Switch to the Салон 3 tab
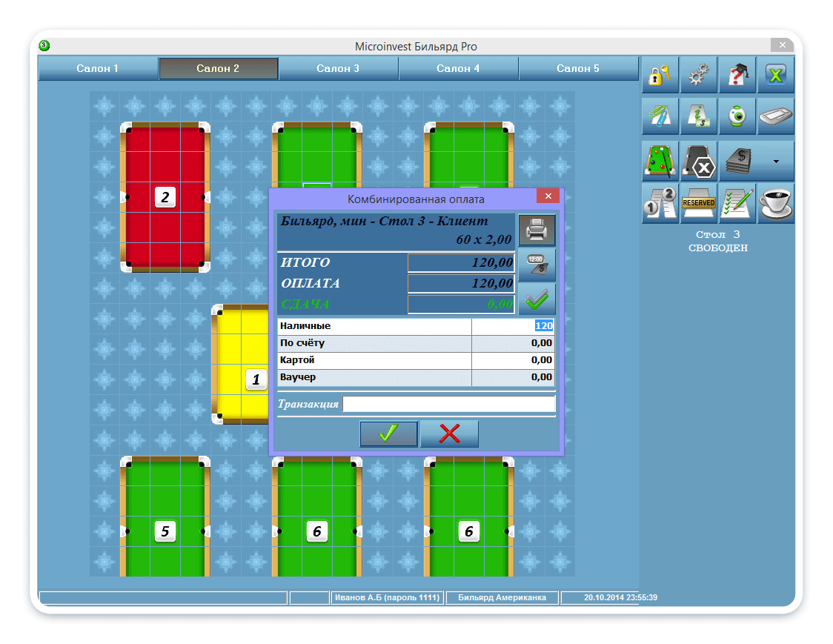This screenshot has width=833, height=644. click(x=338, y=68)
